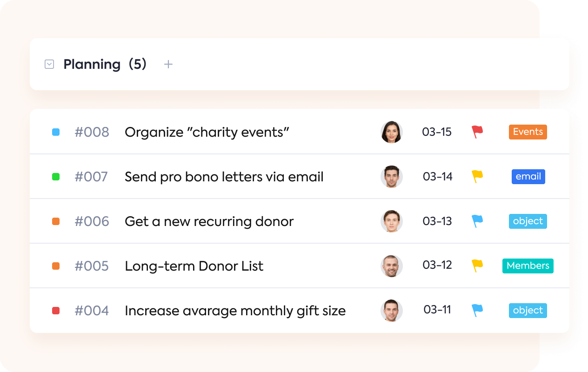Open the Members tag on task #005
This screenshot has width=588, height=372.
click(528, 266)
